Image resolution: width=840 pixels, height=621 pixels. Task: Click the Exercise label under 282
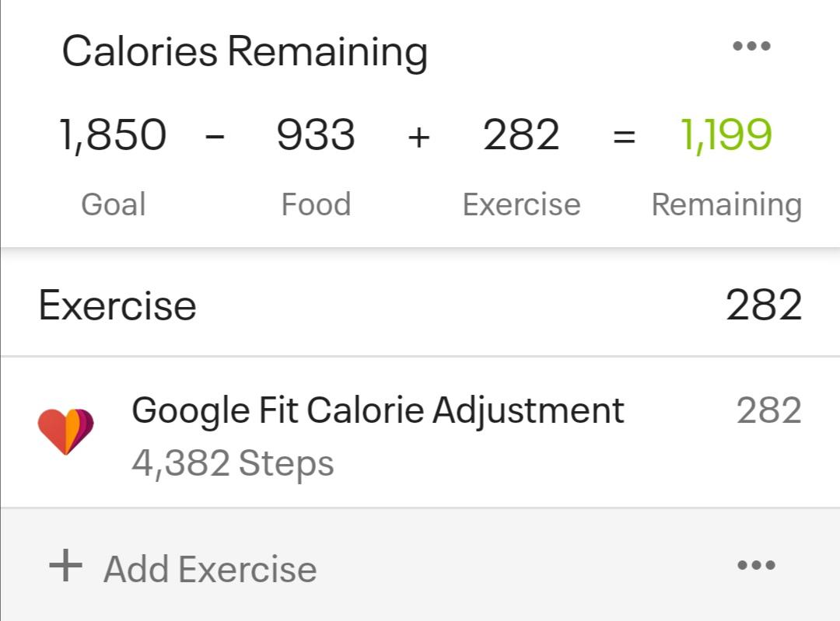[521, 204]
